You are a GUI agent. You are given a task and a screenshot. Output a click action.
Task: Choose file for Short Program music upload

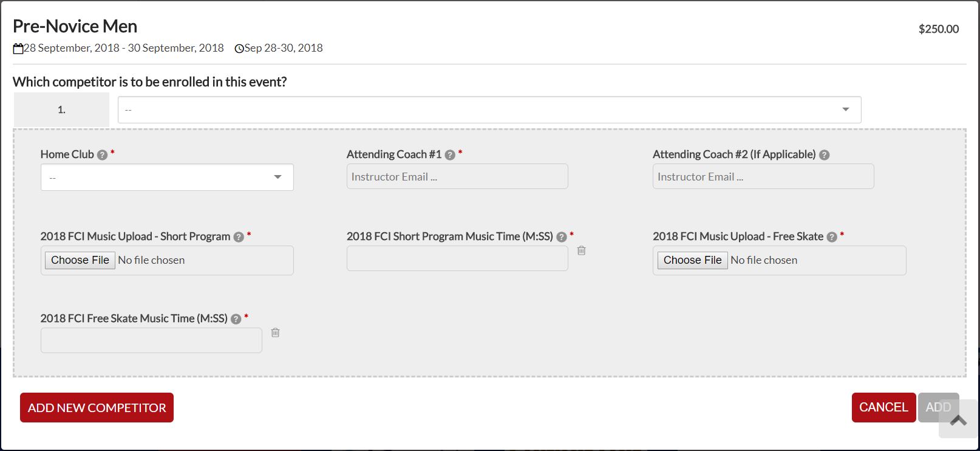(x=80, y=260)
